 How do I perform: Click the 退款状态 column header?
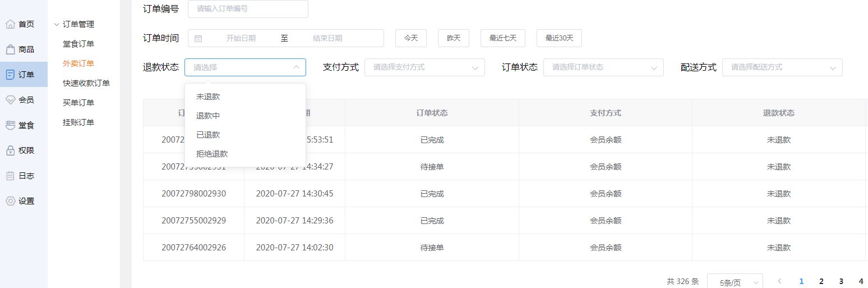(x=779, y=113)
